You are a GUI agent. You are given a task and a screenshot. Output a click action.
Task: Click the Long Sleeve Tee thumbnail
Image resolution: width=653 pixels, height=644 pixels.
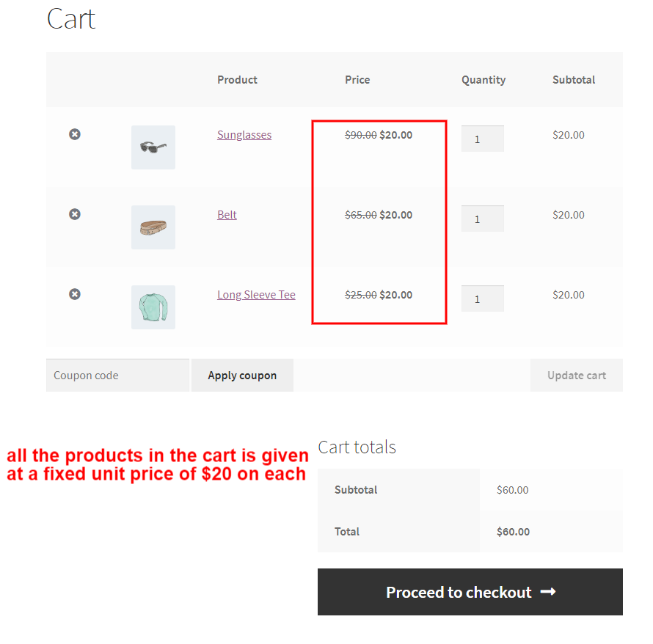coord(153,307)
